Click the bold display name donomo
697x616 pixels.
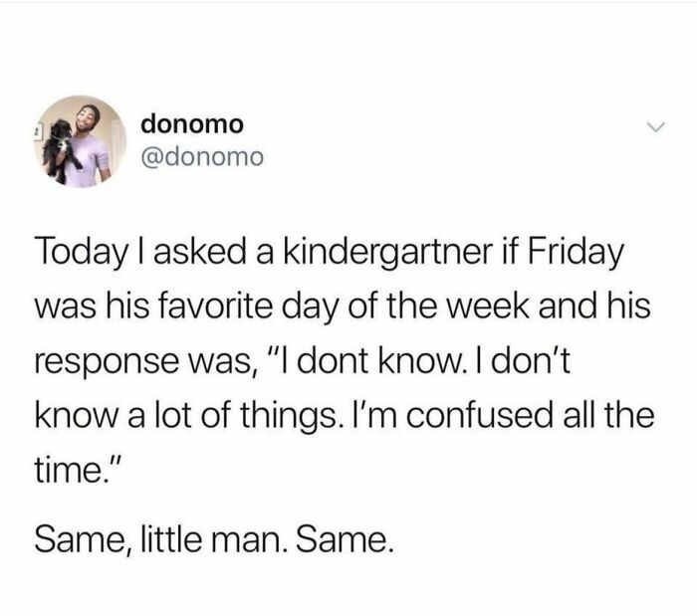192,124
